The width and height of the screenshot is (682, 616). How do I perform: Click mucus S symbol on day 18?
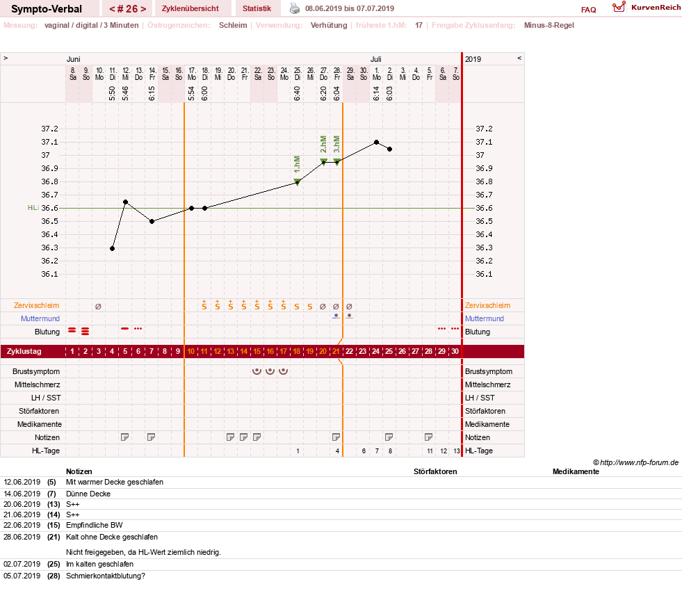tap(297, 307)
